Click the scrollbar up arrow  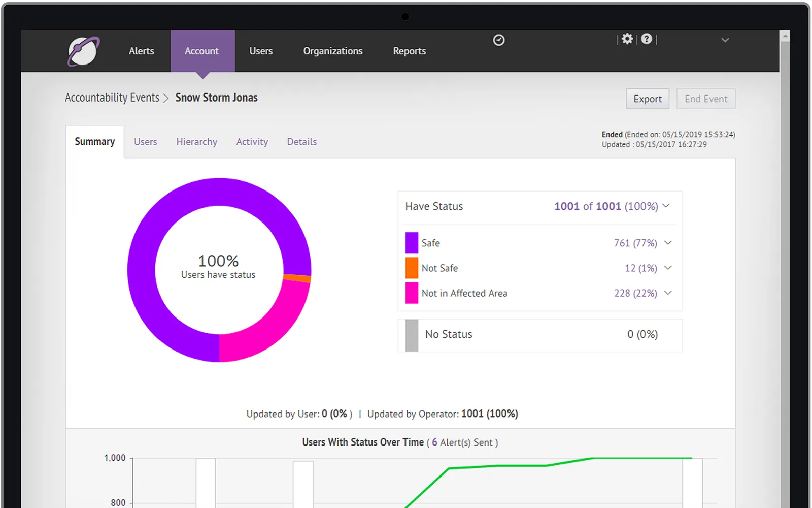785,36
